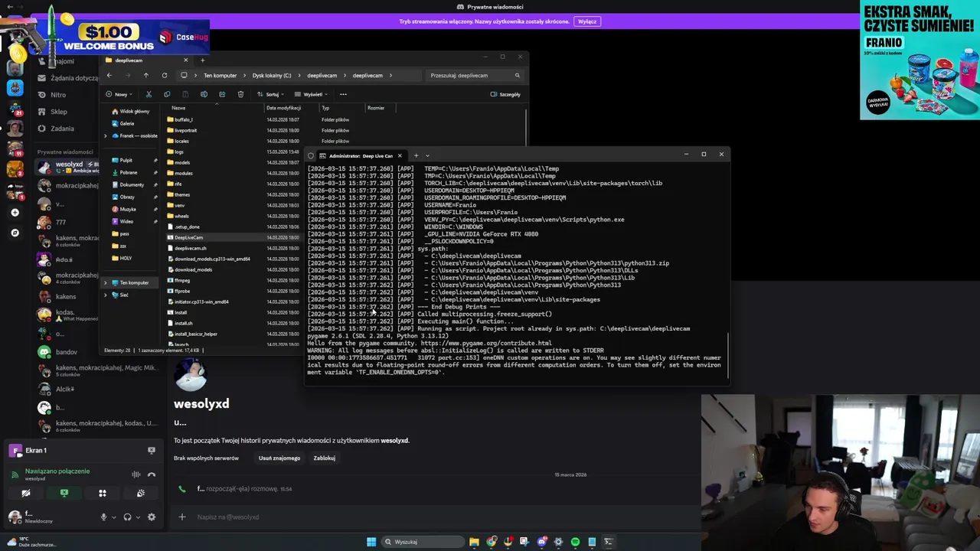This screenshot has height=551, width=980.
Task: Open Zadania in Discord sidebar
Action: pyautogui.click(x=61, y=129)
